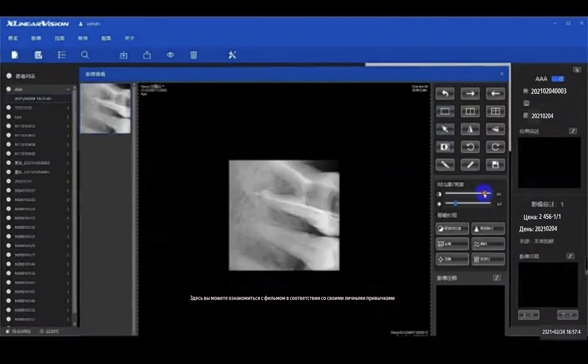Select the flip horizontal mirror tool
Viewport: 588px width, 364px height.
pos(470,130)
